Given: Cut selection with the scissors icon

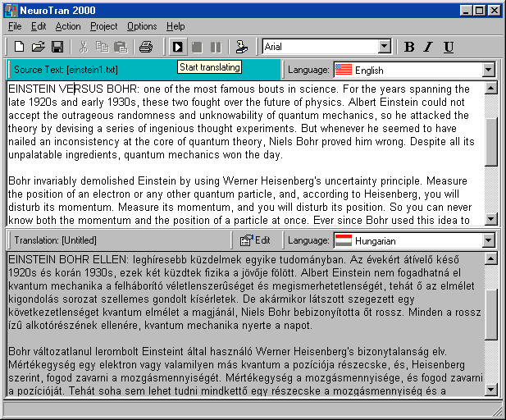Looking at the screenshot, I should tap(84, 47).
